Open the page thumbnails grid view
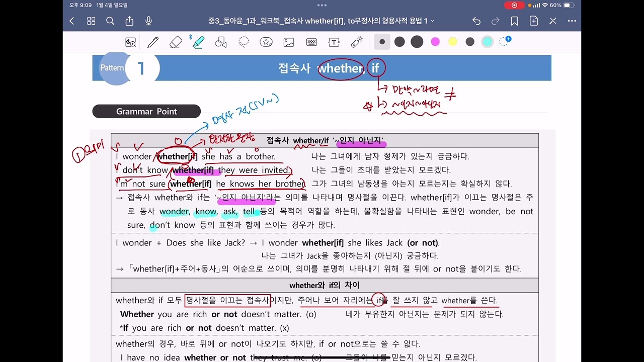The height and width of the screenshot is (362, 644). [x=91, y=21]
